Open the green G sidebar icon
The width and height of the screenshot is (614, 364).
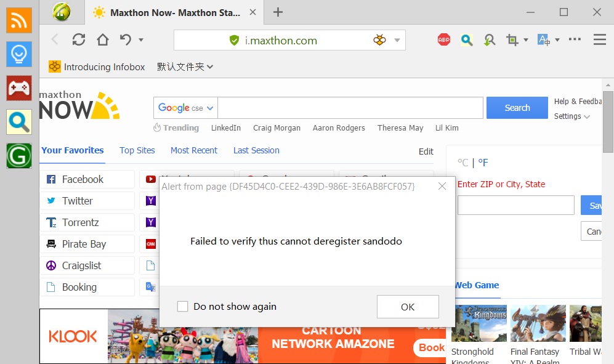click(x=19, y=156)
